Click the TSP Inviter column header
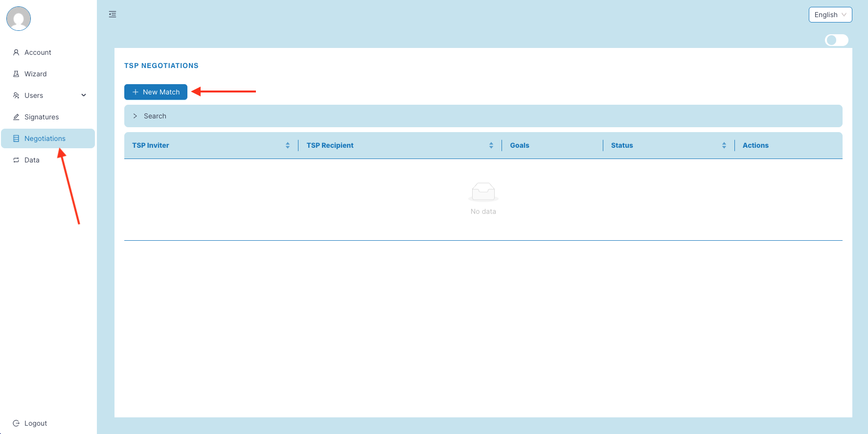Screen dimensions: 868x434 pos(211,145)
